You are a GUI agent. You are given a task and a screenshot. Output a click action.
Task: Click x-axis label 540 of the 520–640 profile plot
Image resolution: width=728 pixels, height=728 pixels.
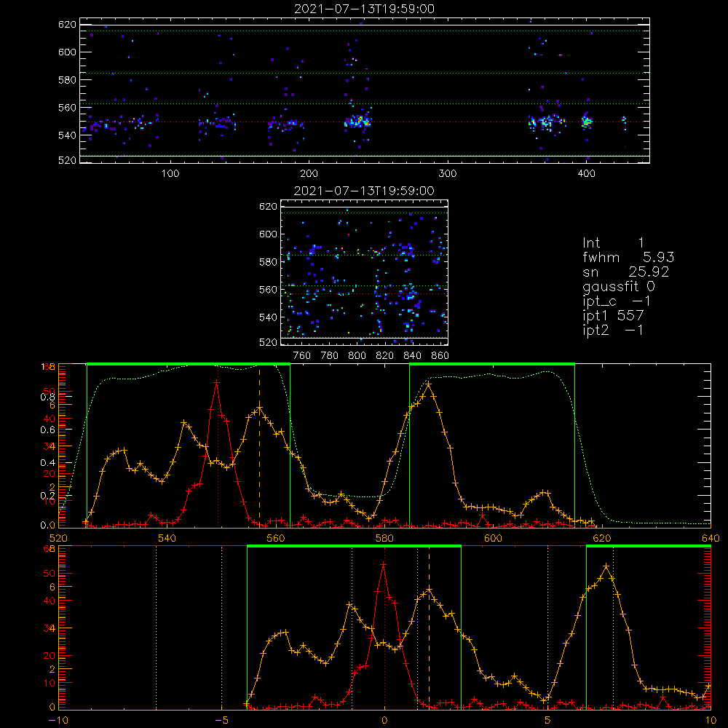tap(167, 539)
